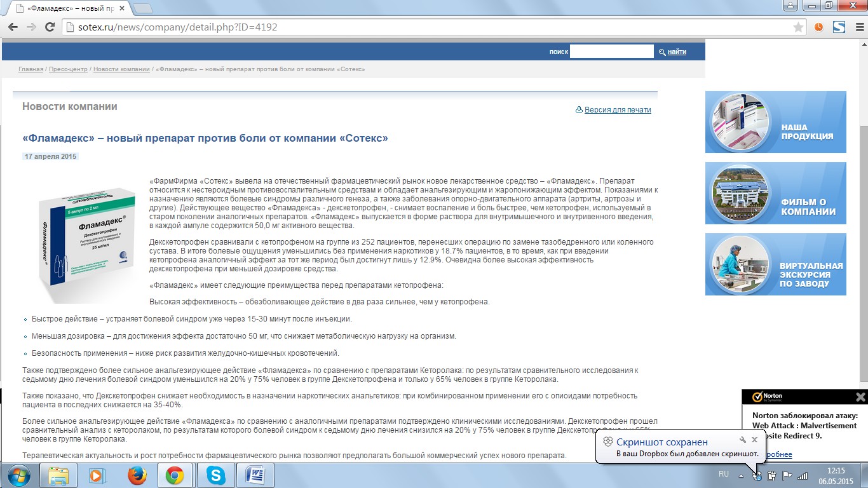Close the Norton notification popup
Viewport: 868px width, 488px height.
[860, 397]
